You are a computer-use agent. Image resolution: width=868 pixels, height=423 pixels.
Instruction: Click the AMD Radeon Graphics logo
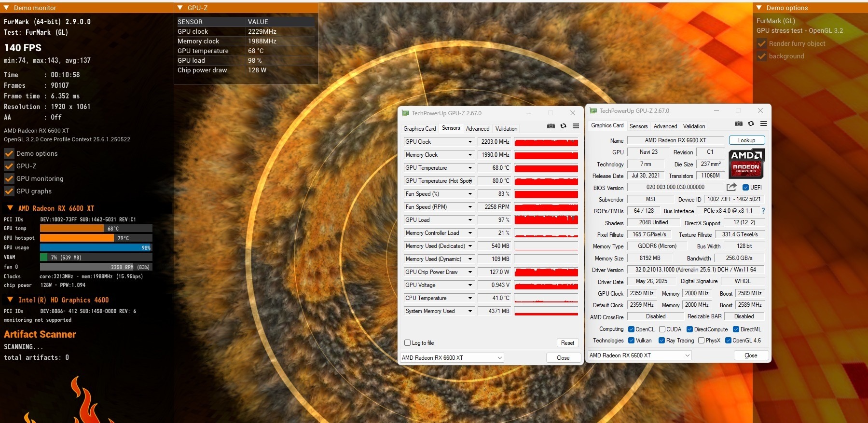point(746,164)
